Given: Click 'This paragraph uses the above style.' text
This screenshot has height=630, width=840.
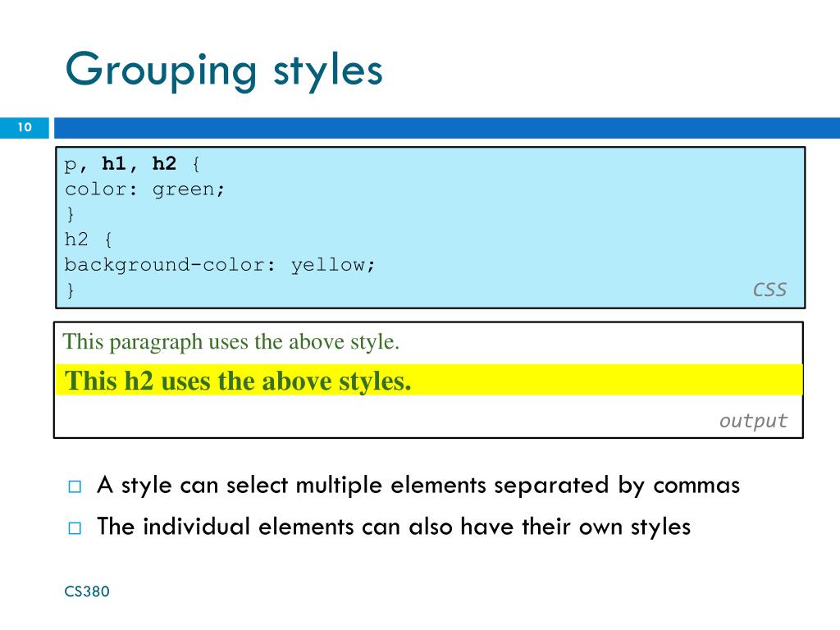Looking at the screenshot, I should pos(231,342).
